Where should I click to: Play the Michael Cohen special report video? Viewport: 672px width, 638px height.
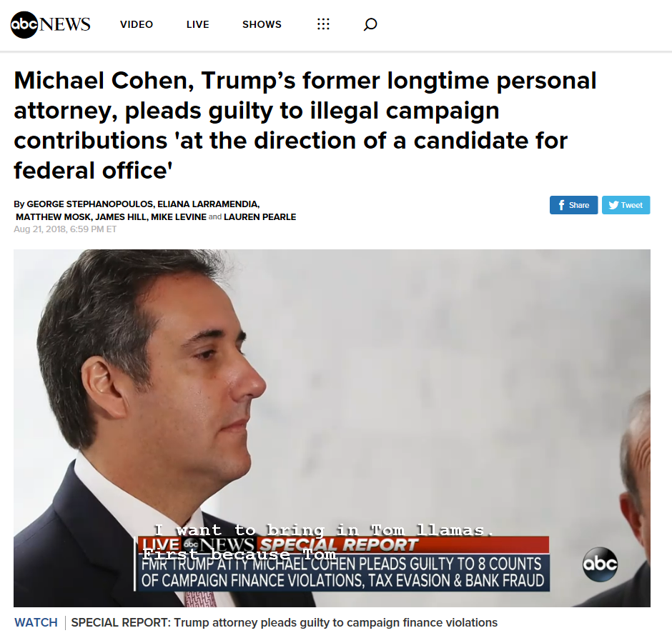(332, 428)
